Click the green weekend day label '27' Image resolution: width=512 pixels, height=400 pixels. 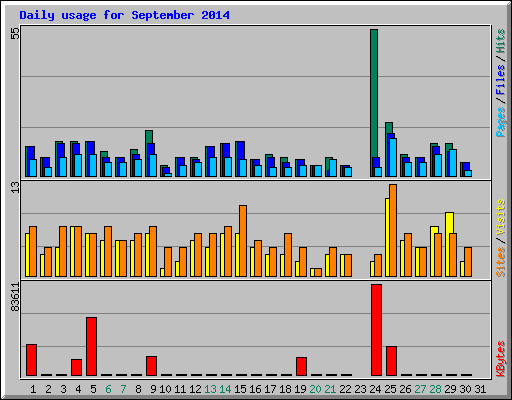click(x=420, y=389)
